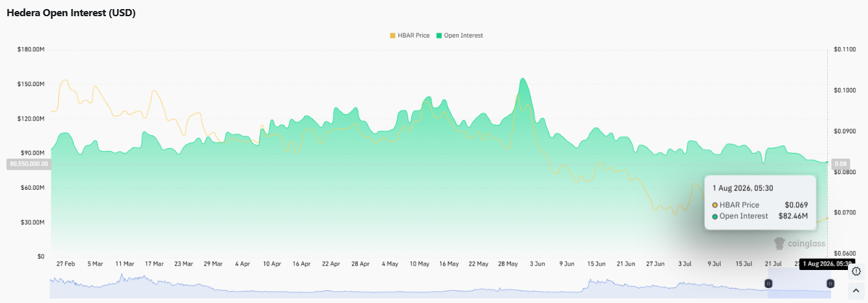Click the 27 Feb date label

coord(65,264)
